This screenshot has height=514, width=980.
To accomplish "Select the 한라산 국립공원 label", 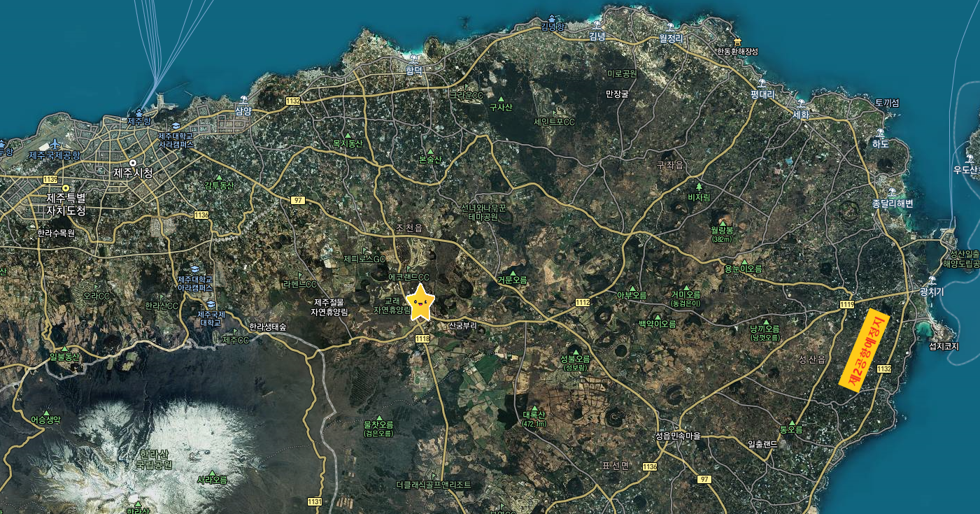I will pos(154,459).
